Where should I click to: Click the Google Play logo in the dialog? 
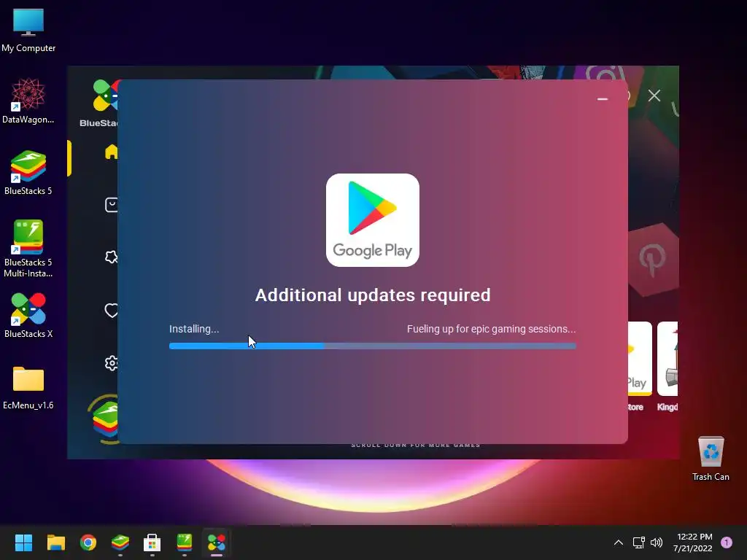373,220
